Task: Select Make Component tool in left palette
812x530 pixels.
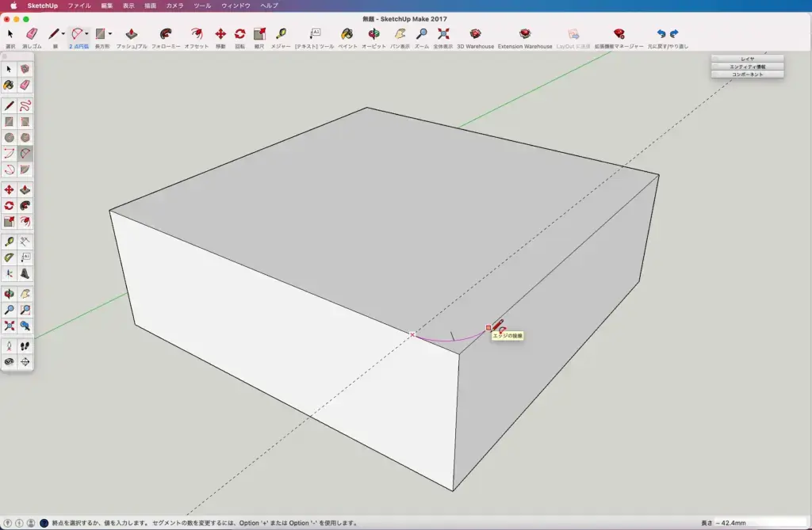Action: point(25,69)
